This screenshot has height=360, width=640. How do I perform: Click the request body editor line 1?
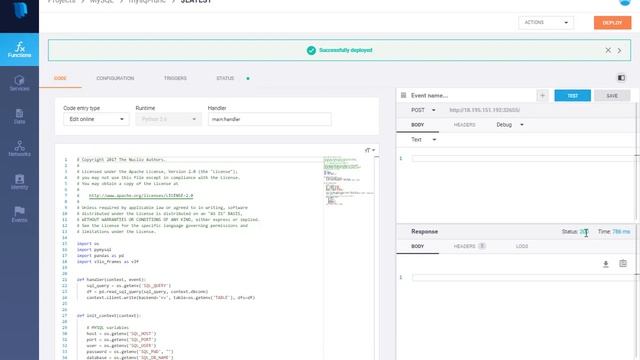click(523, 158)
